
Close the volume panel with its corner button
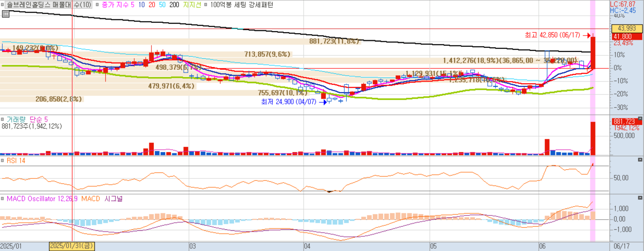point(640,119)
